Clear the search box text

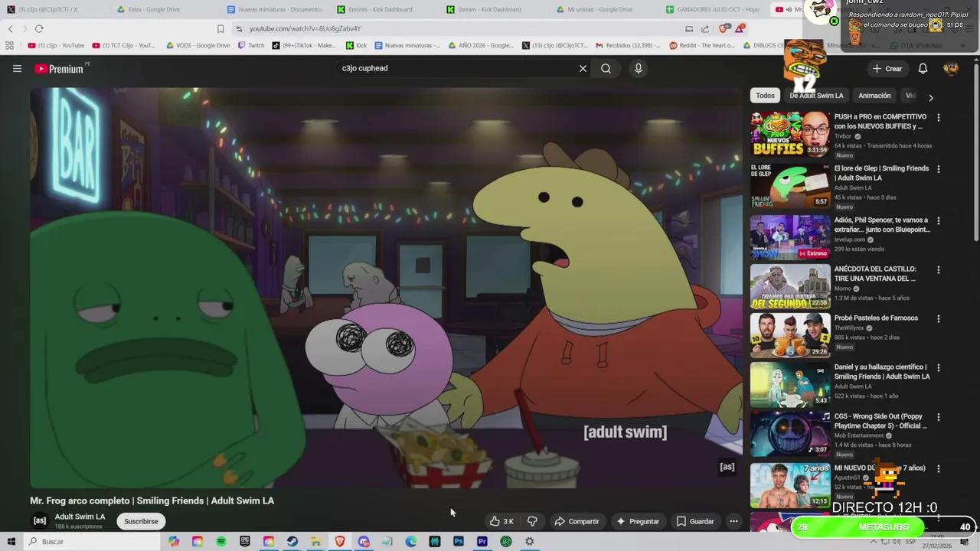(583, 68)
